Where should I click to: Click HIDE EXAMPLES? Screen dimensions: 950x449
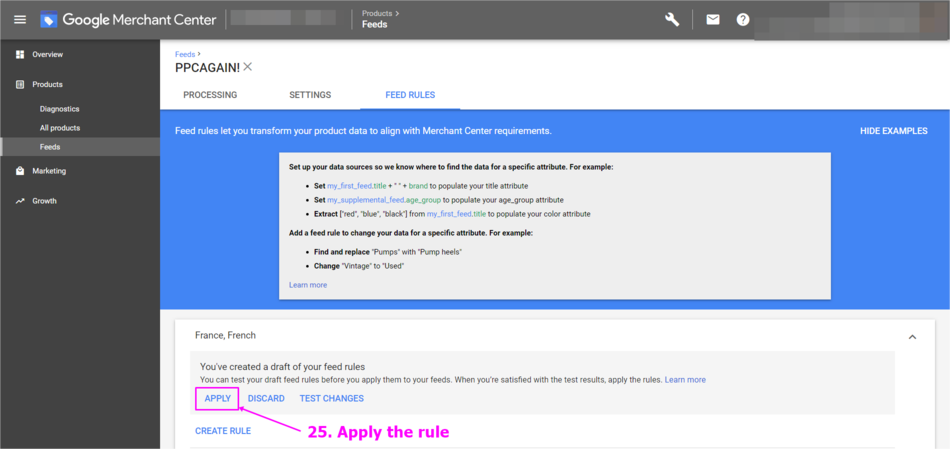tap(894, 131)
